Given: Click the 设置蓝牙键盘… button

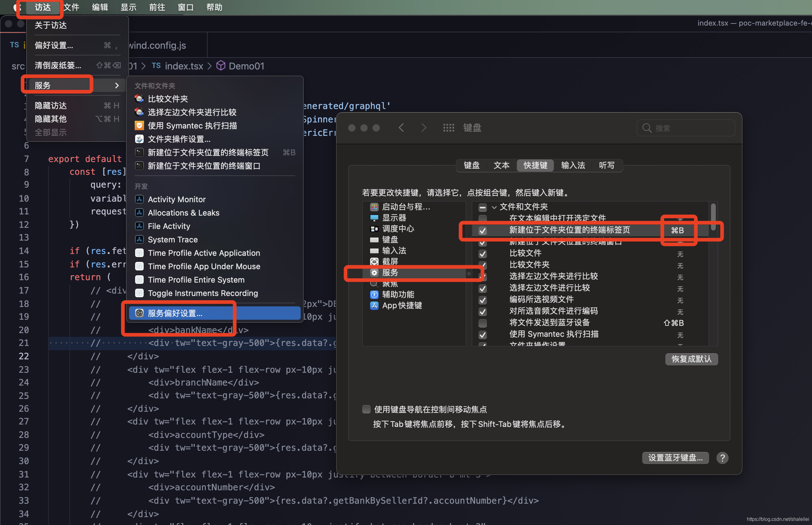Looking at the screenshot, I should 675,458.
